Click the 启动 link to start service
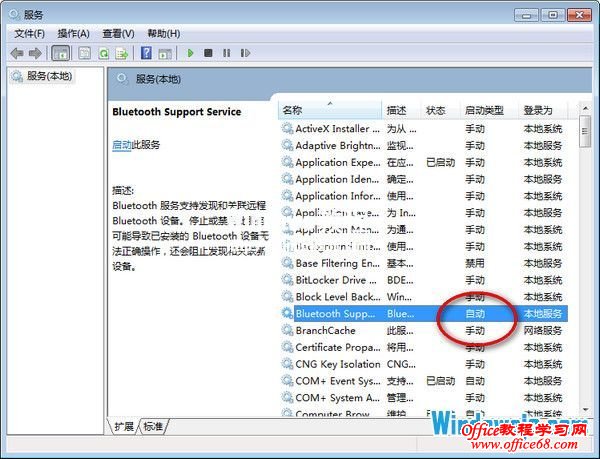The width and height of the screenshot is (600, 459). [x=122, y=145]
